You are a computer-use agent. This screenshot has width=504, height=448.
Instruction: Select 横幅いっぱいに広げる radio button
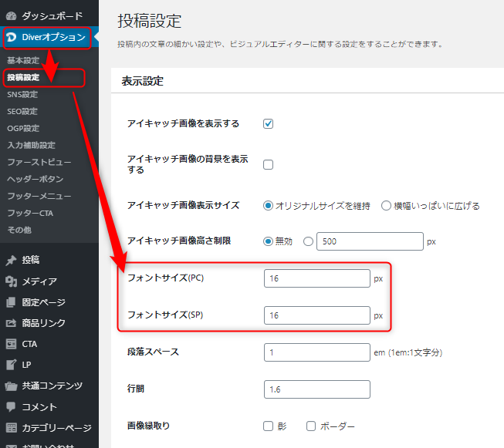386,206
